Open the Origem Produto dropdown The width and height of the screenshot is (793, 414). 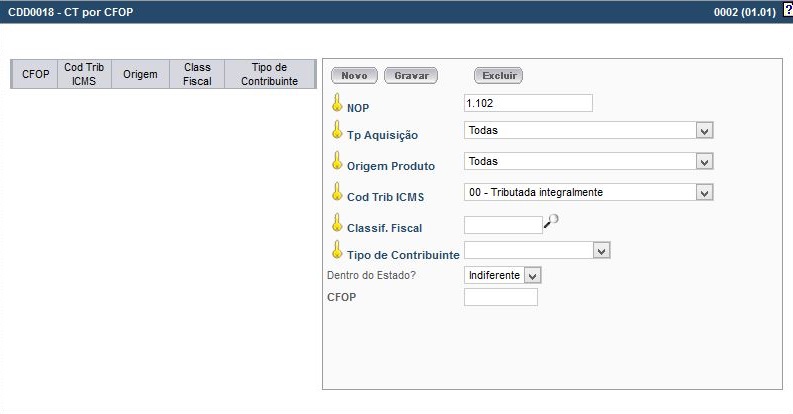pos(704,161)
